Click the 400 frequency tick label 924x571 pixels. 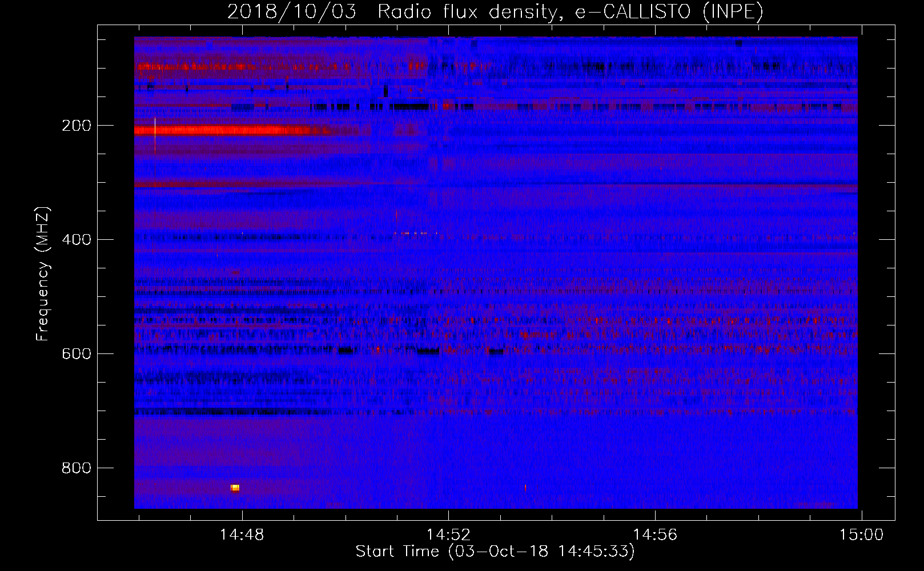77,240
